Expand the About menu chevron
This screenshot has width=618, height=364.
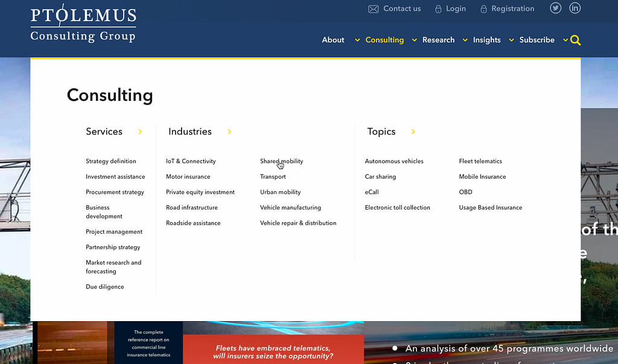pos(357,40)
